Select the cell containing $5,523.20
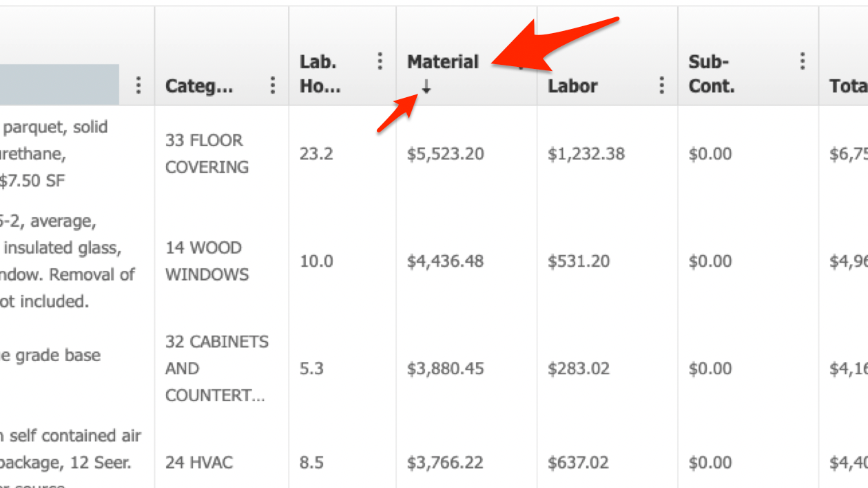868x488 pixels. [x=445, y=153]
